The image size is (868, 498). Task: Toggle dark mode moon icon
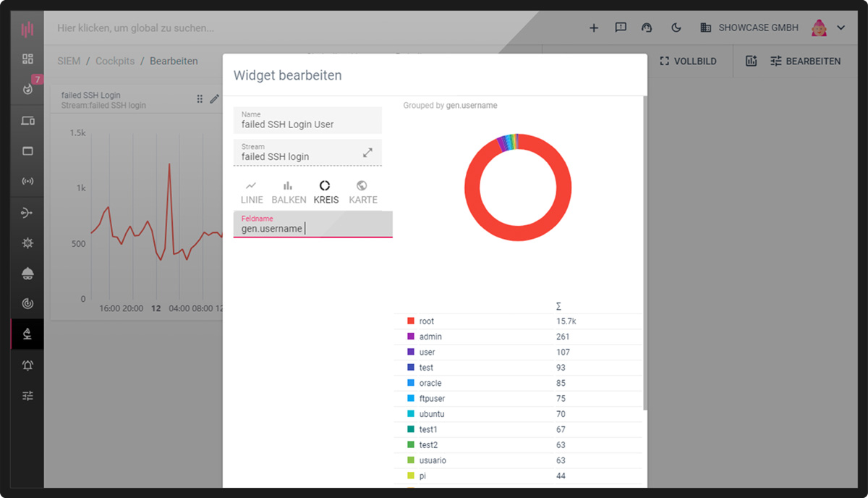point(676,28)
